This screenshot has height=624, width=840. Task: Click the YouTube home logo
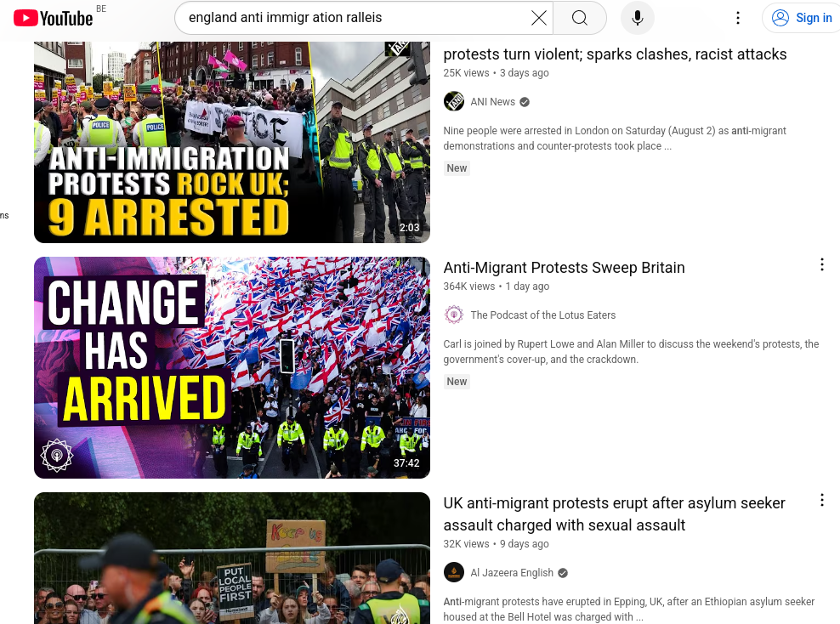pos(53,18)
